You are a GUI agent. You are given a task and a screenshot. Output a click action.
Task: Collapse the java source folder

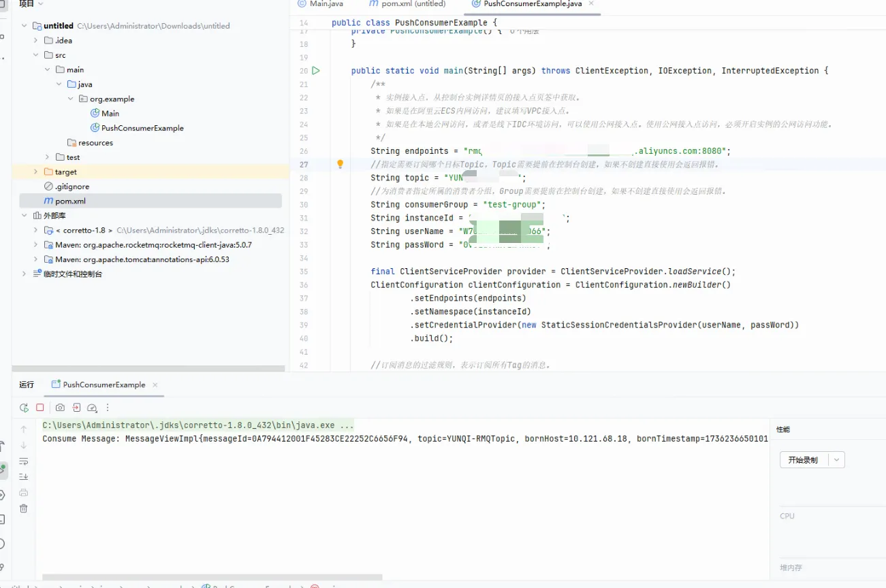click(59, 84)
